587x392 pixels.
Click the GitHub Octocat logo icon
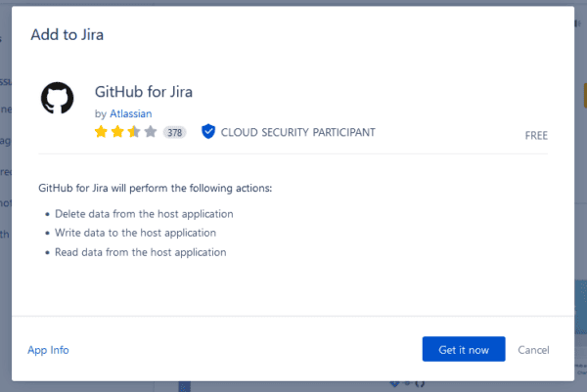point(58,98)
